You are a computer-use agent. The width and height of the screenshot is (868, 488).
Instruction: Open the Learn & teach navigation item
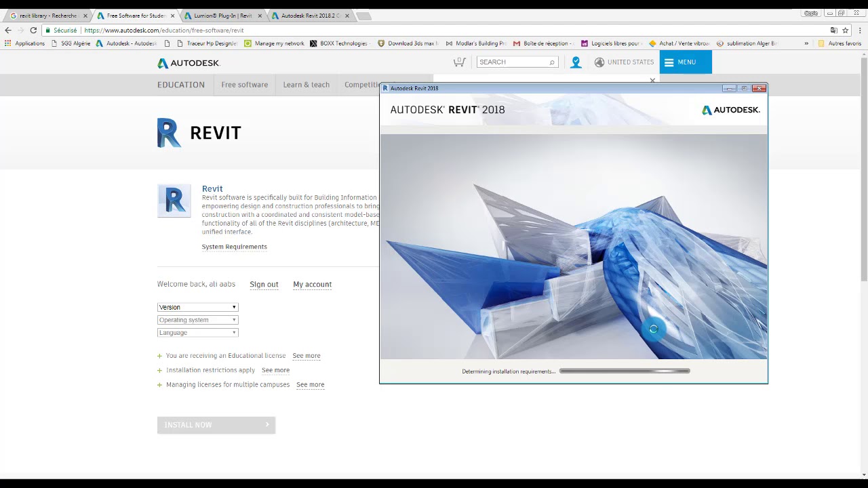click(x=307, y=85)
